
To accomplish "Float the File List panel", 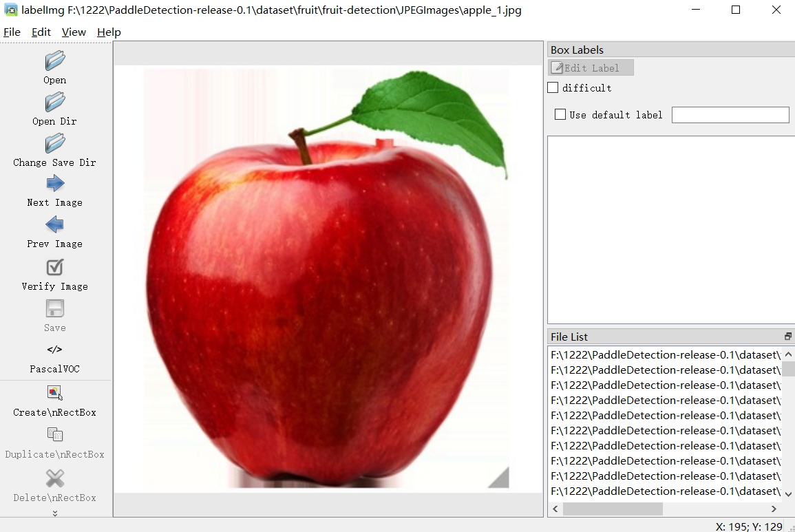I will [788, 337].
